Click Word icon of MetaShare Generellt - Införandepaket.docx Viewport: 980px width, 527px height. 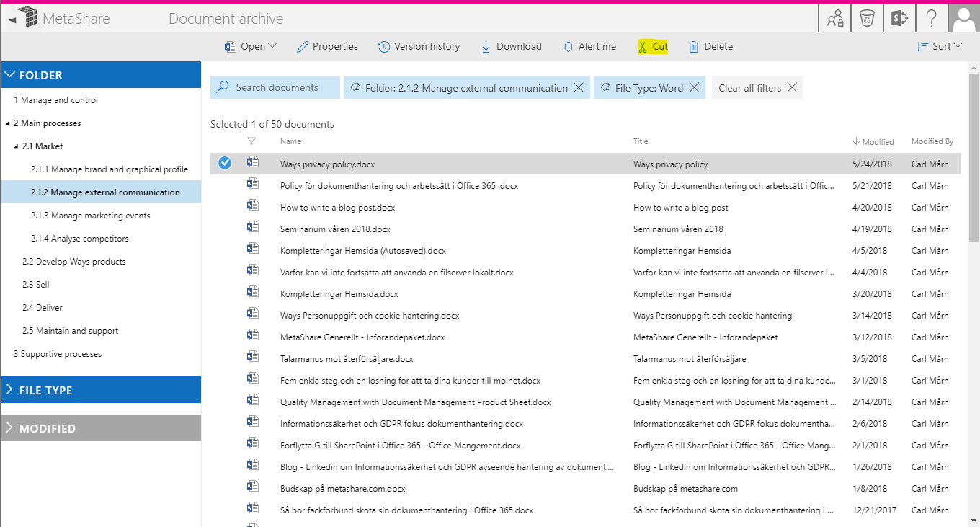click(252, 335)
